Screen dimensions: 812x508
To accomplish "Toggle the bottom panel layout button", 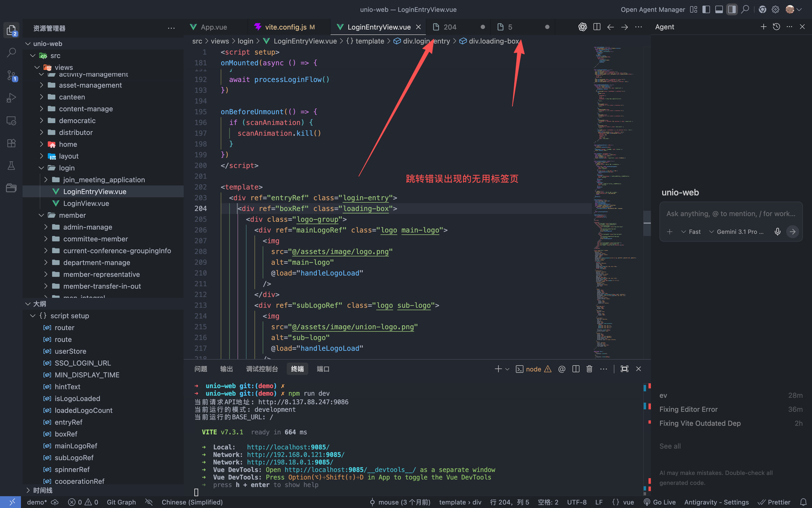I will [x=719, y=9].
